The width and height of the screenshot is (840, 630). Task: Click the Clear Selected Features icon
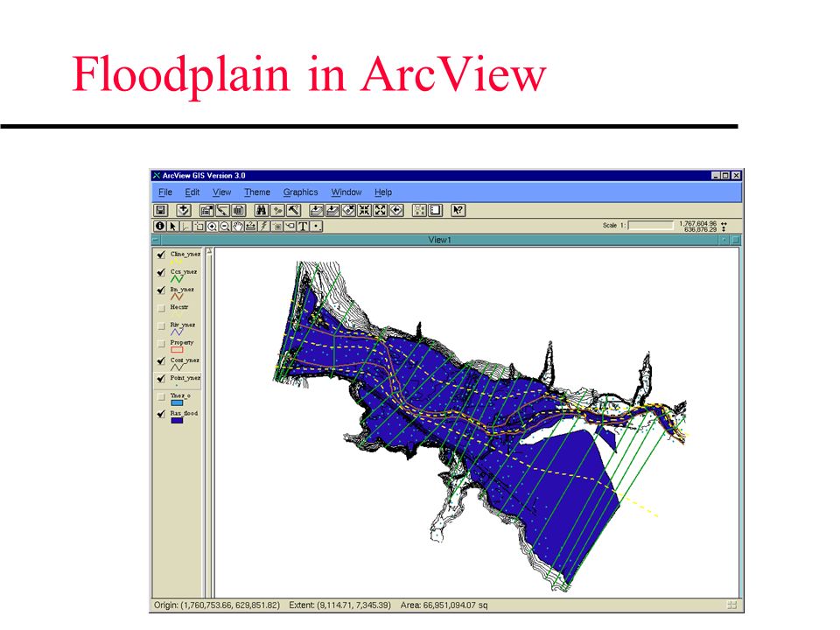[x=436, y=210]
